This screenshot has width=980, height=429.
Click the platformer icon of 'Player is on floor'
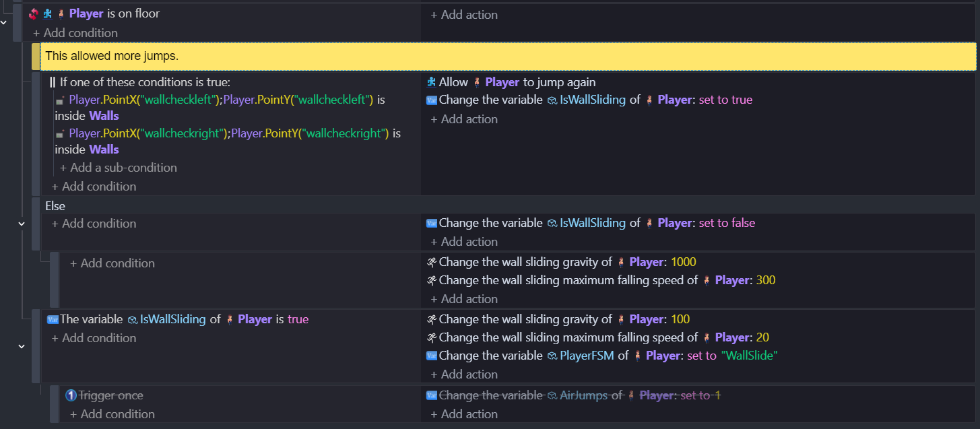47,13
